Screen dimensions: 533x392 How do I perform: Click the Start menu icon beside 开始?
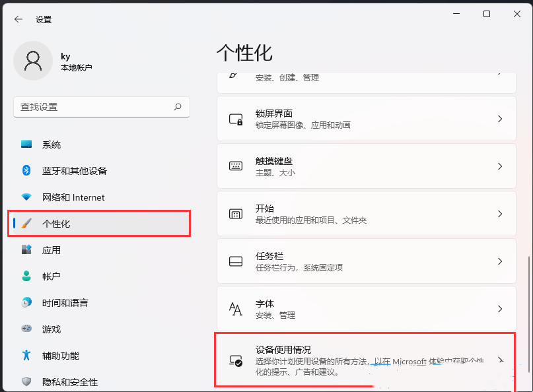(x=235, y=214)
